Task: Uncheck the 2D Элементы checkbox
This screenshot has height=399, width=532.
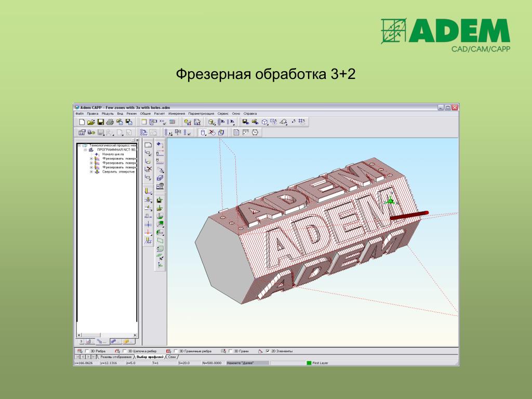Action: [x=268, y=351]
